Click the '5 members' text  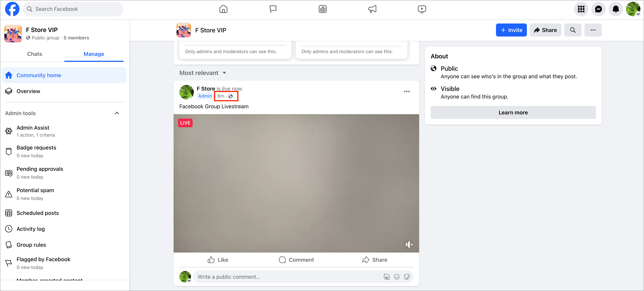tap(76, 38)
